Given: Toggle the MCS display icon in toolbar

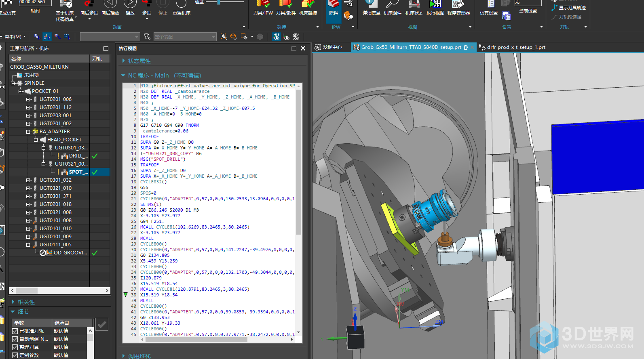Looking at the screenshot, I should [277, 37].
